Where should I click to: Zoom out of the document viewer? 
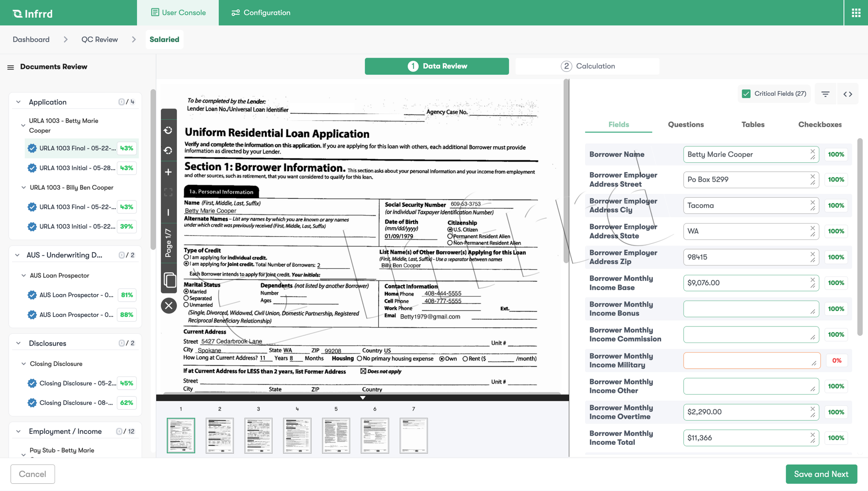[168, 212]
